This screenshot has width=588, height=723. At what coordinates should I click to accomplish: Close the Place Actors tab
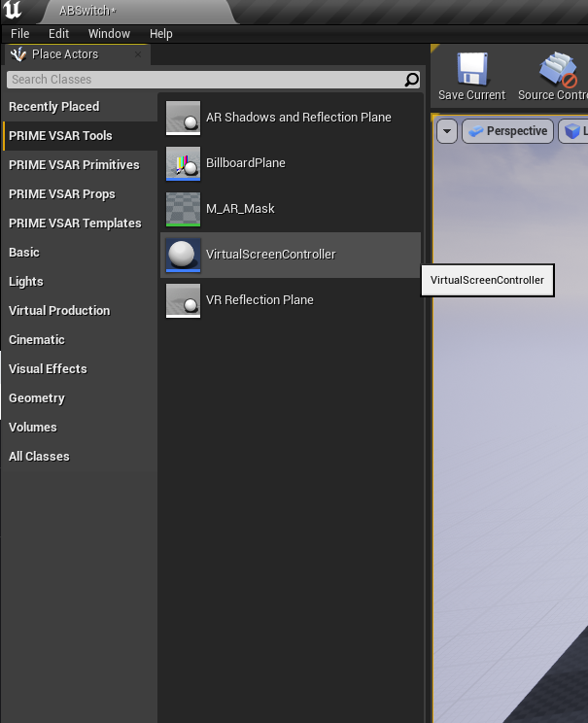click(137, 54)
